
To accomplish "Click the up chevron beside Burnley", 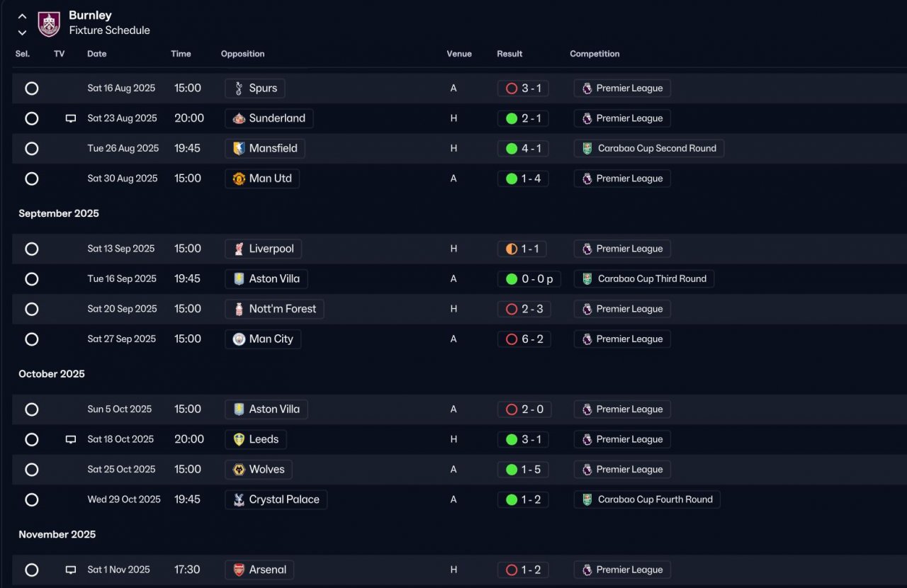I will tap(23, 16).
